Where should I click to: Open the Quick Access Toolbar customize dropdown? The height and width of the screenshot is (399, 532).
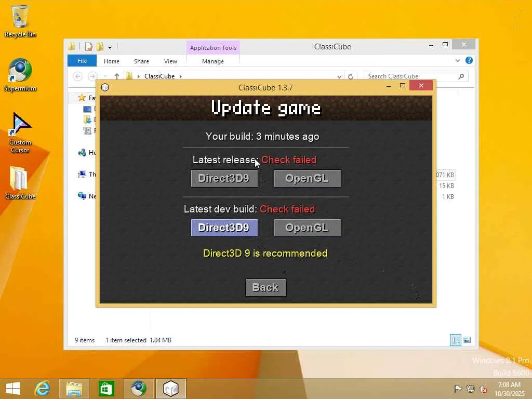coord(110,47)
